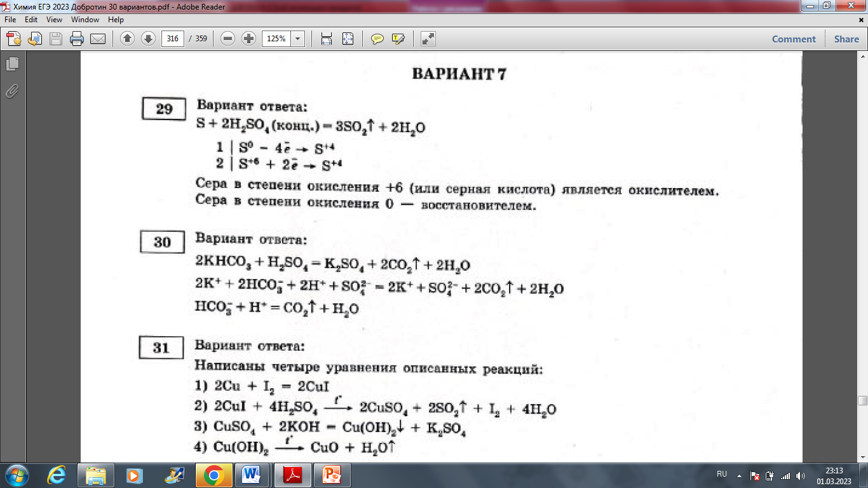Click the Create PDF online icon
The width and height of the screenshot is (868, 488).
[14, 39]
